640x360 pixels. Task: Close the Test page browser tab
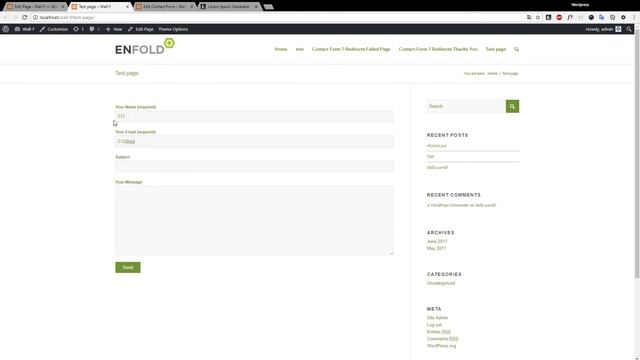click(127, 7)
